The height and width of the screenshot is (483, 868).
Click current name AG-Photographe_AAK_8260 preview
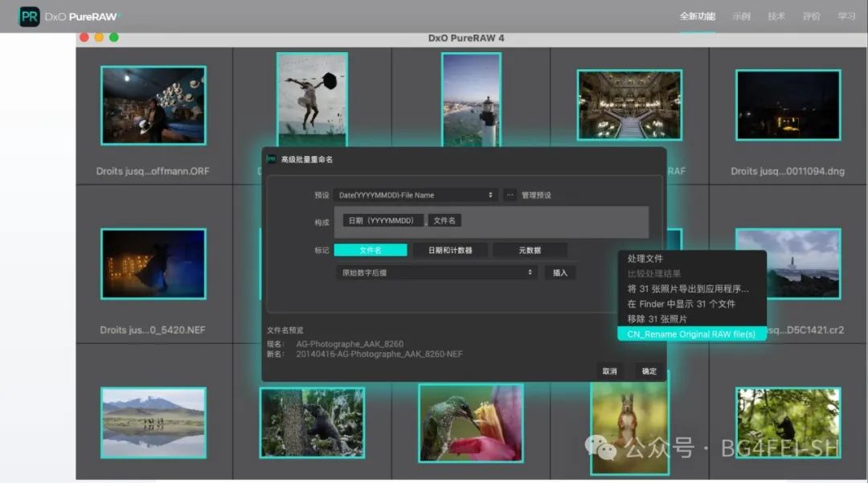pos(350,344)
